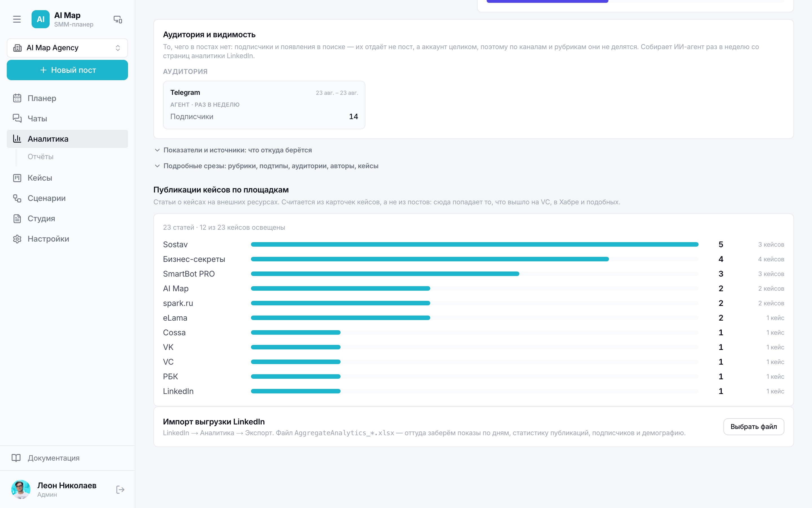Click the date range 23 авг. – 23 авг.
812x508 pixels.
(337, 93)
